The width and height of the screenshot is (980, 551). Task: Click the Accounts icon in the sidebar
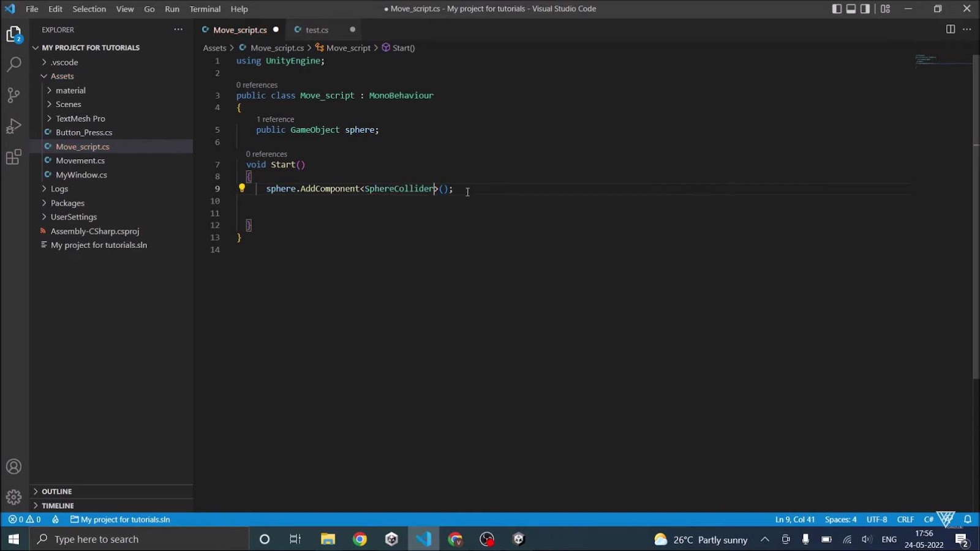[x=13, y=466]
